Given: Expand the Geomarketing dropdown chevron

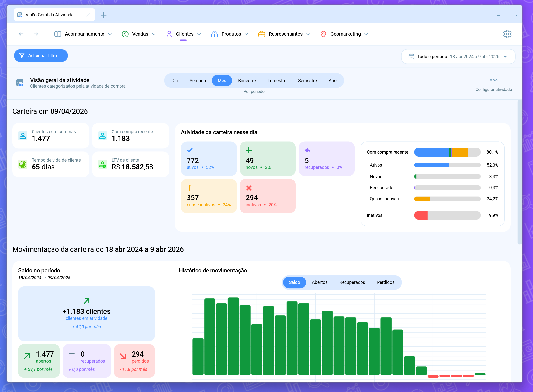Looking at the screenshot, I should pos(366,34).
